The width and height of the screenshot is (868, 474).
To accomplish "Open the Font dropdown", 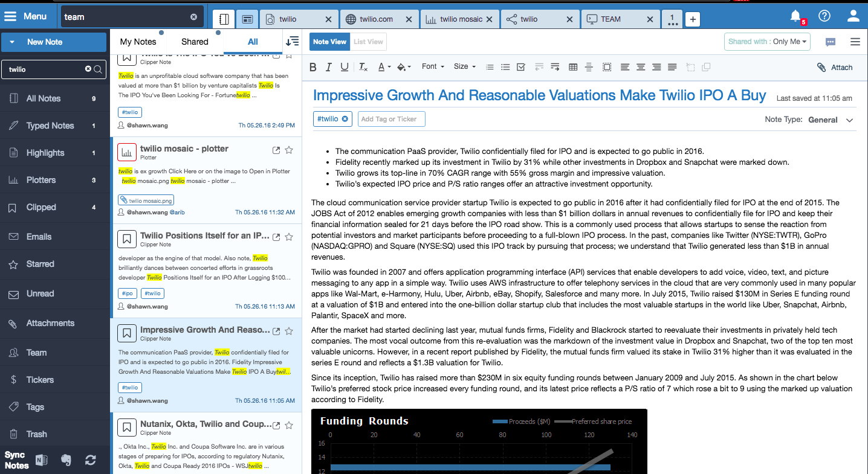I will click(433, 67).
